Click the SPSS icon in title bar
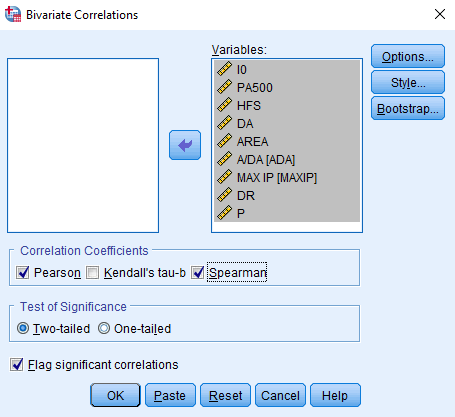The width and height of the screenshot is (455, 417). [x=13, y=14]
